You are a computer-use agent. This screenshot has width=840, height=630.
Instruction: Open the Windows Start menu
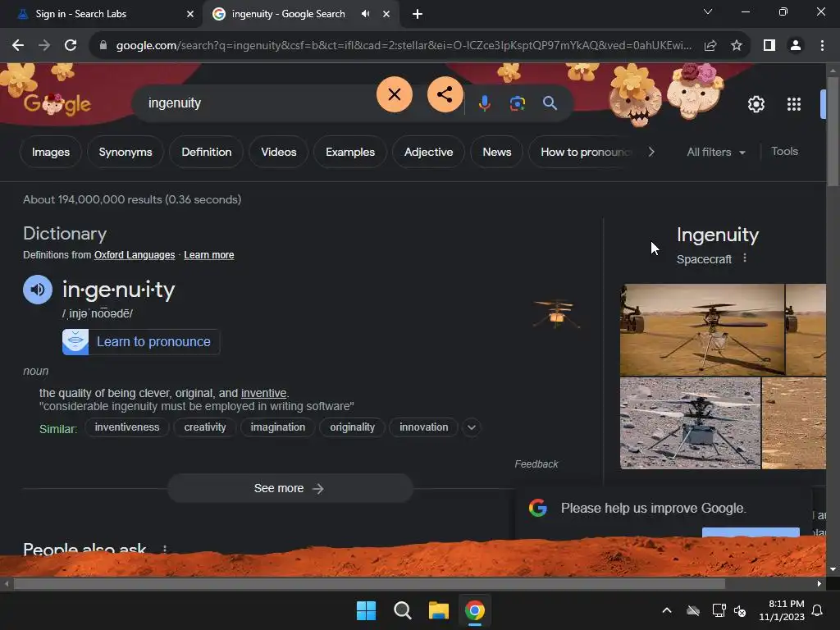367,610
